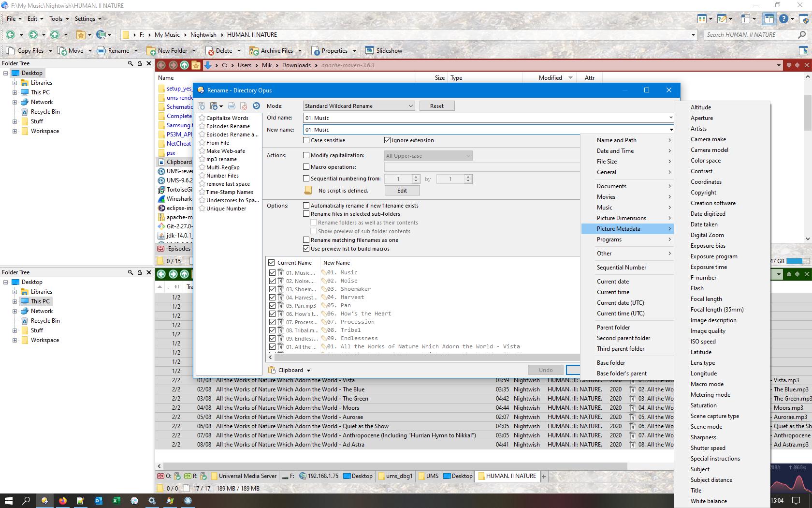Open Firefox from the taskbar
The image size is (812, 508).
pyautogui.click(x=63, y=501)
